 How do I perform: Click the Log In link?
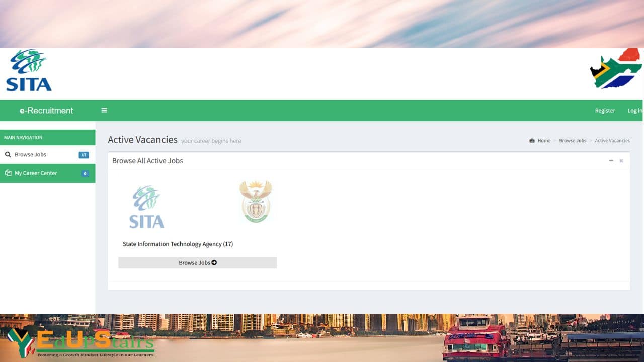click(x=634, y=111)
